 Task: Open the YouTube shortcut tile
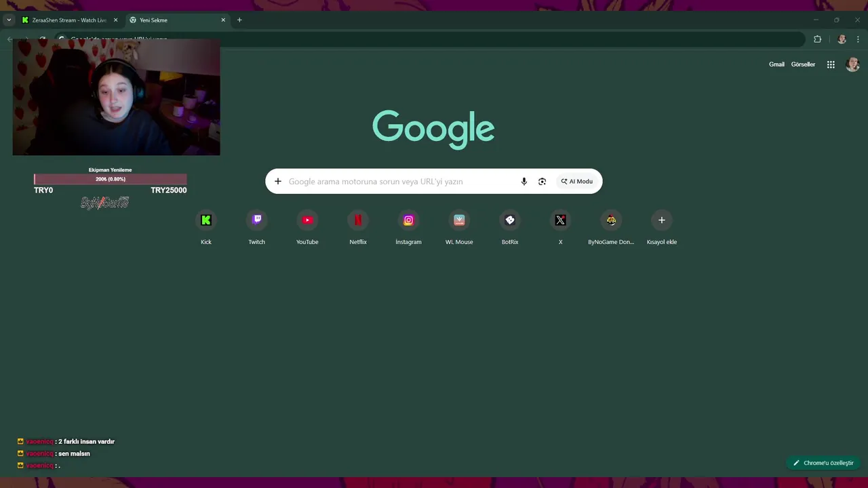point(307,228)
